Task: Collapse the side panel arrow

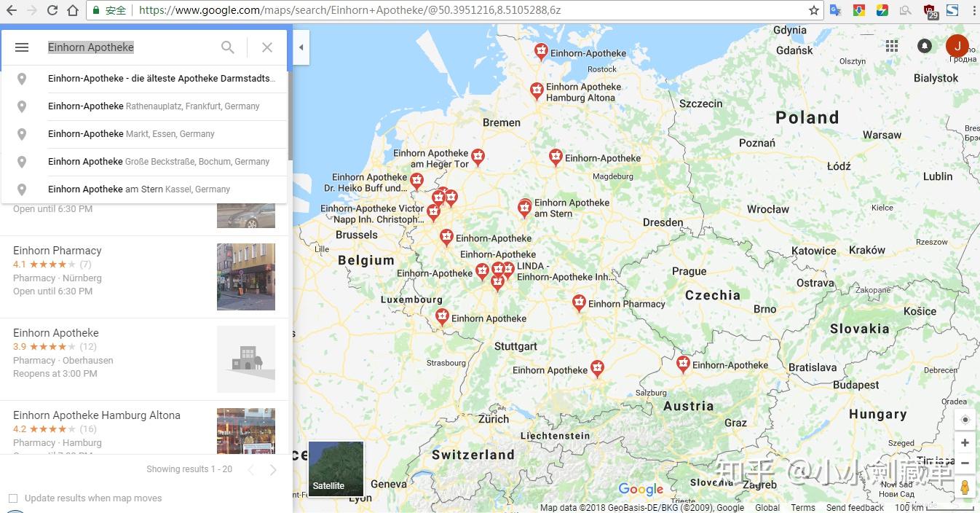Action: 301,47
